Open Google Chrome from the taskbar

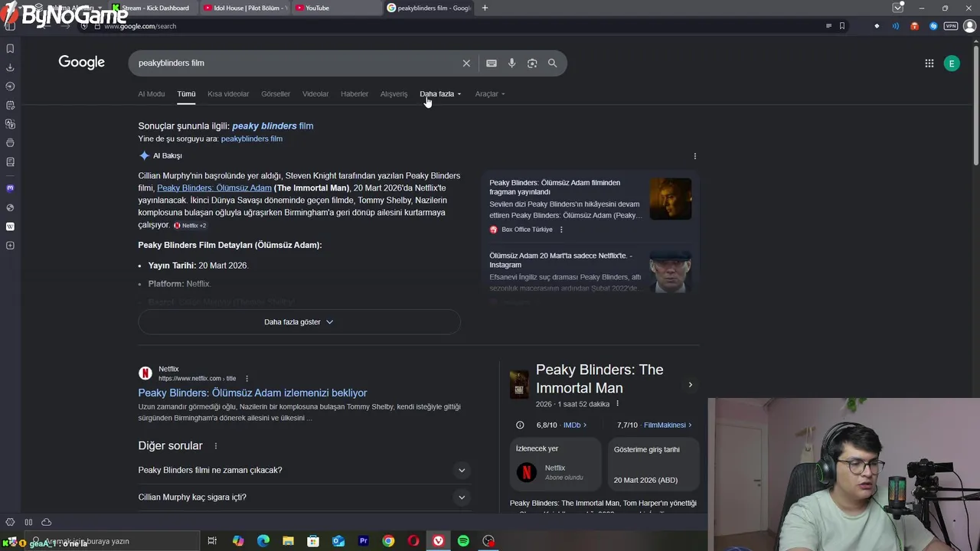389,541
